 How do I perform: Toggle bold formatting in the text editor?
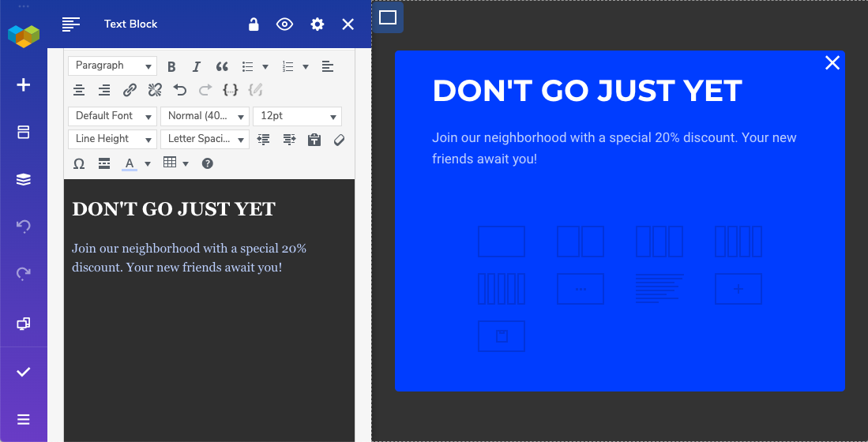click(171, 66)
